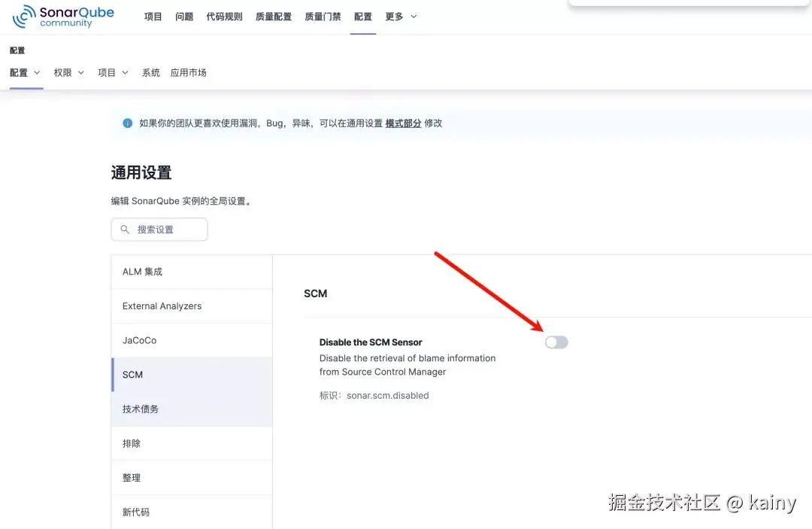This screenshot has height=529, width=812.
Task: Open 代码规则 in top navigation
Action: pos(224,17)
